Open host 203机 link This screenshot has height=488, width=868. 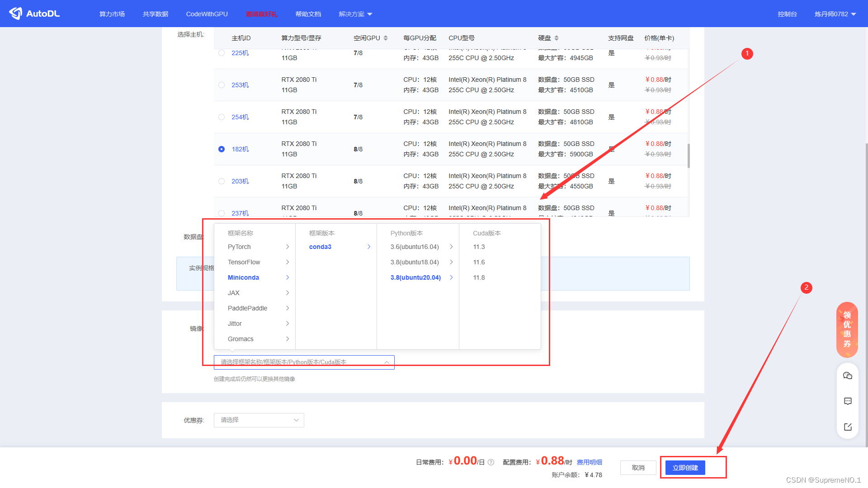240,181
